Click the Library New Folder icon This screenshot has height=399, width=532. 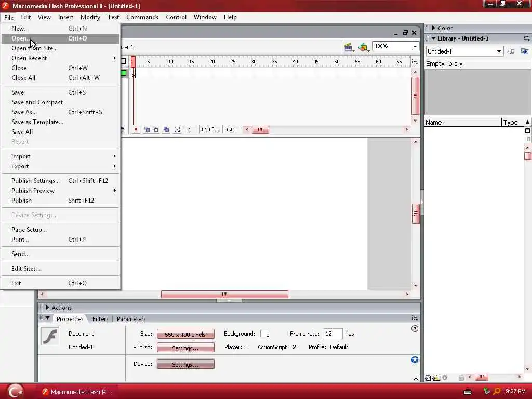coord(436,378)
